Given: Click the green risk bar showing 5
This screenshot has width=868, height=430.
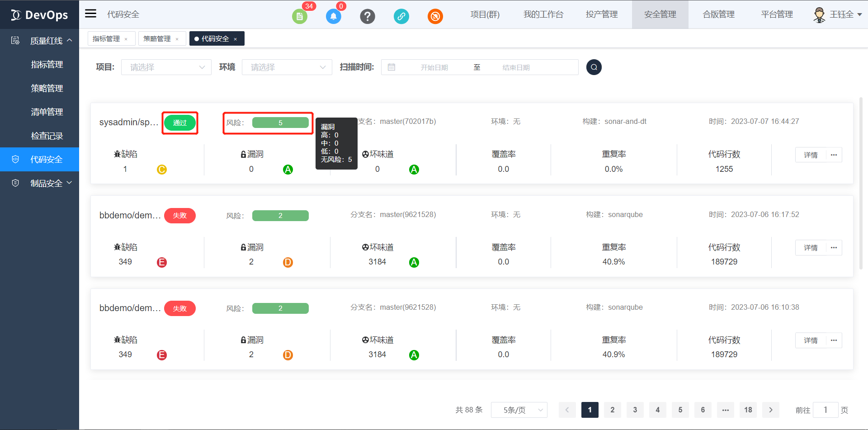Looking at the screenshot, I should 280,123.
